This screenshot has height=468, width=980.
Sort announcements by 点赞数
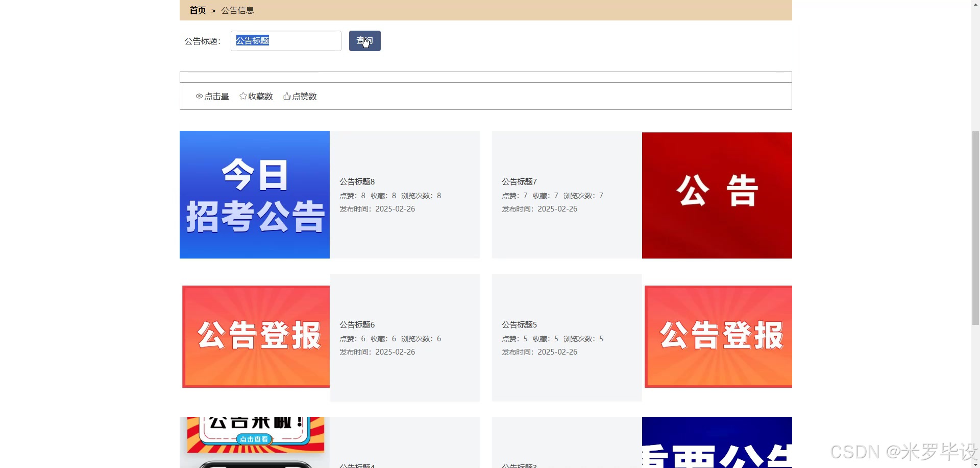tap(300, 96)
